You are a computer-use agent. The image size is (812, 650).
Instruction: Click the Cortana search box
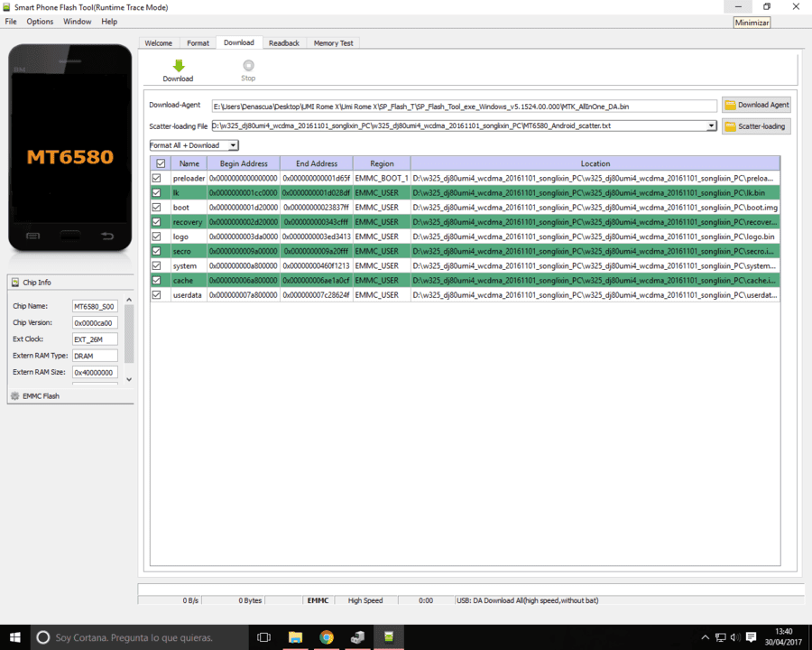pos(139,637)
